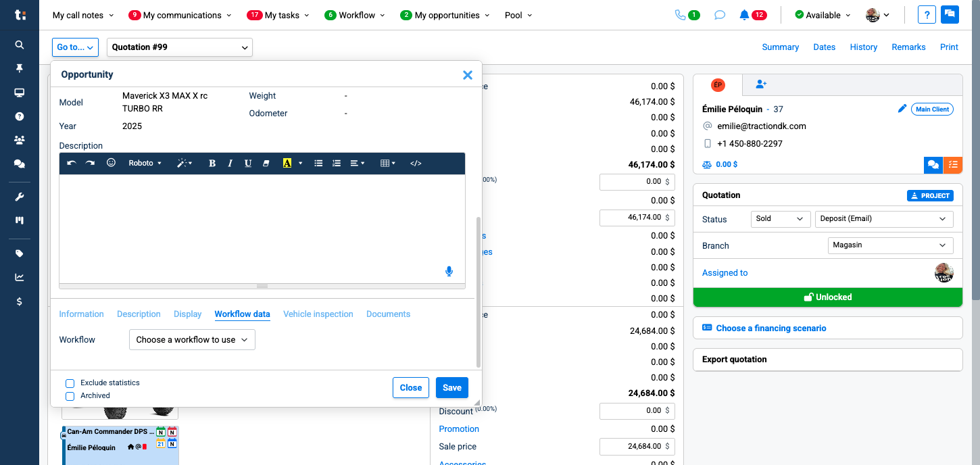Open the yellow text highlight color swatch
This screenshot has height=465, width=980.
click(x=287, y=164)
